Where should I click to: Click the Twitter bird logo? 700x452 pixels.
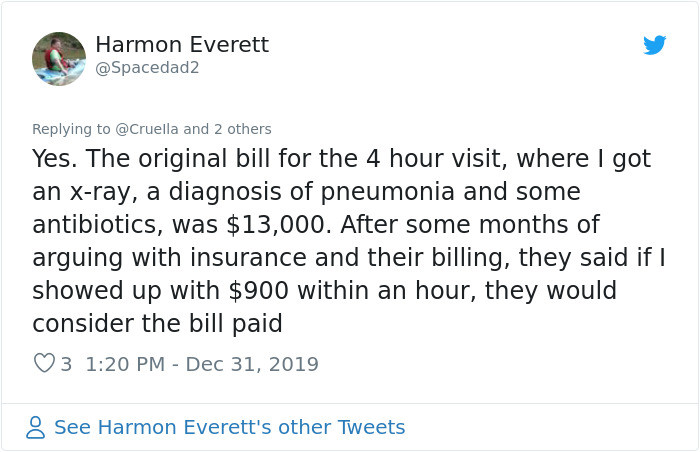(x=654, y=45)
